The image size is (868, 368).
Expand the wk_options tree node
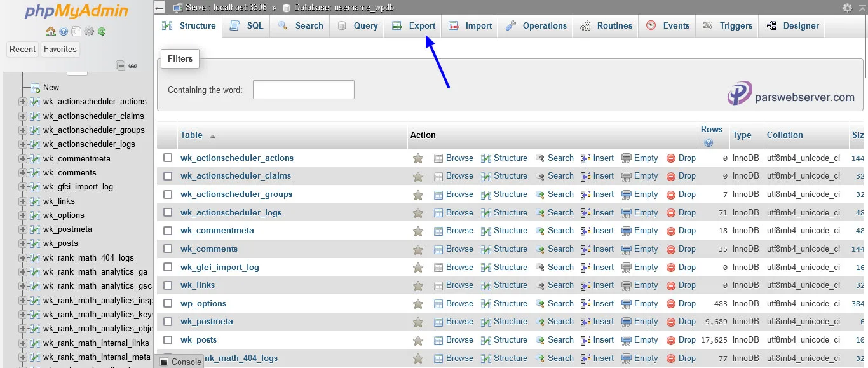click(x=23, y=215)
